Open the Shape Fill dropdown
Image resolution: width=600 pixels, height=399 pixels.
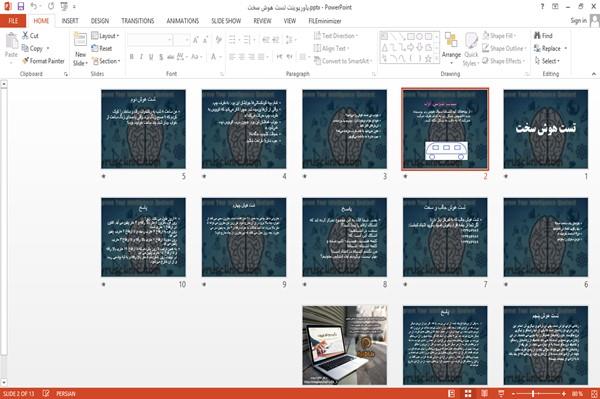499,36
